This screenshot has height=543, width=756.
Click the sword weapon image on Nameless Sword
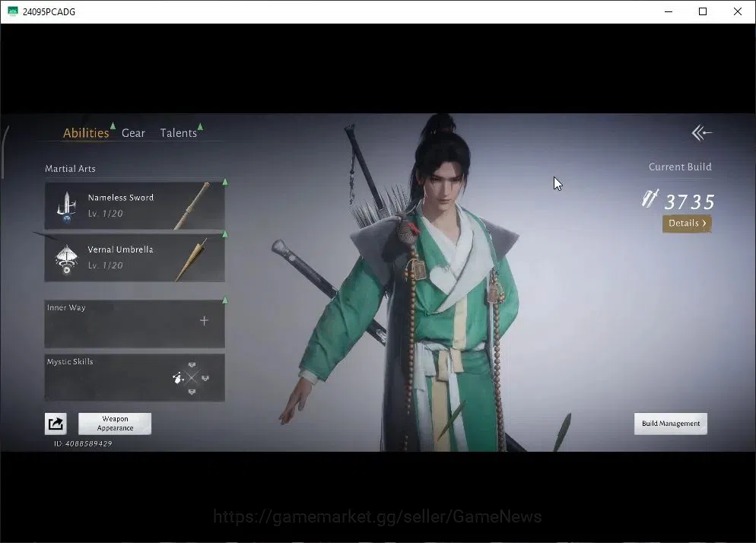192,205
